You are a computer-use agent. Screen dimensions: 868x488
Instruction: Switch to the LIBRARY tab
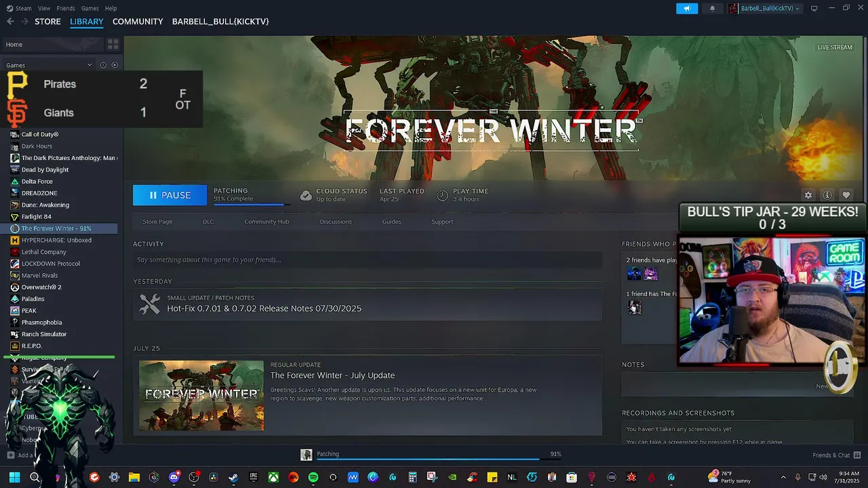click(x=87, y=22)
